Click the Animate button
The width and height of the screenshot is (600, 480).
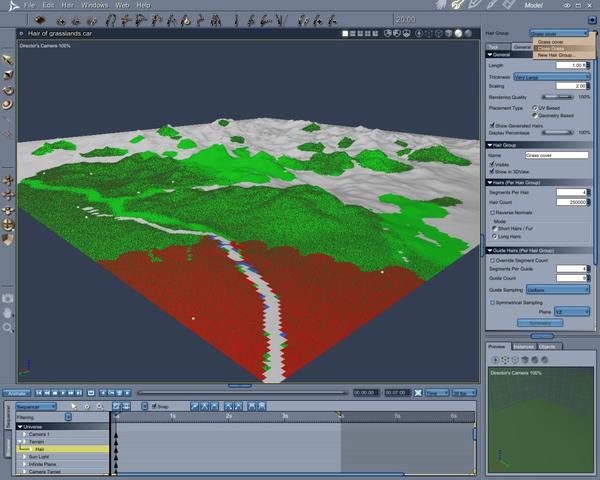click(17, 393)
